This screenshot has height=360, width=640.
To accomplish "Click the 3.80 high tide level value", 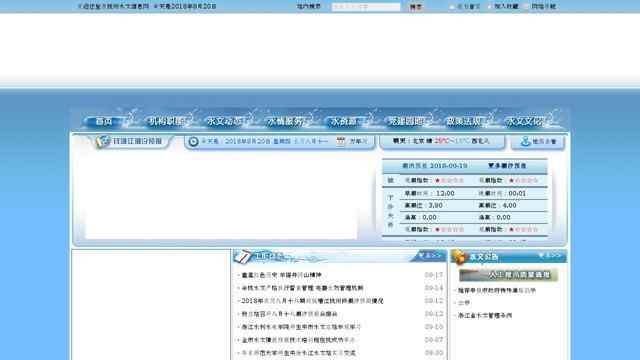I will coord(436,205).
